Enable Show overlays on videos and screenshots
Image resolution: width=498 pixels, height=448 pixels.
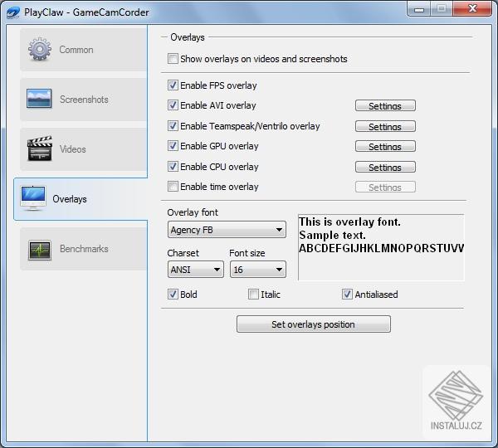pyautogui.click(x=173, y=59)
